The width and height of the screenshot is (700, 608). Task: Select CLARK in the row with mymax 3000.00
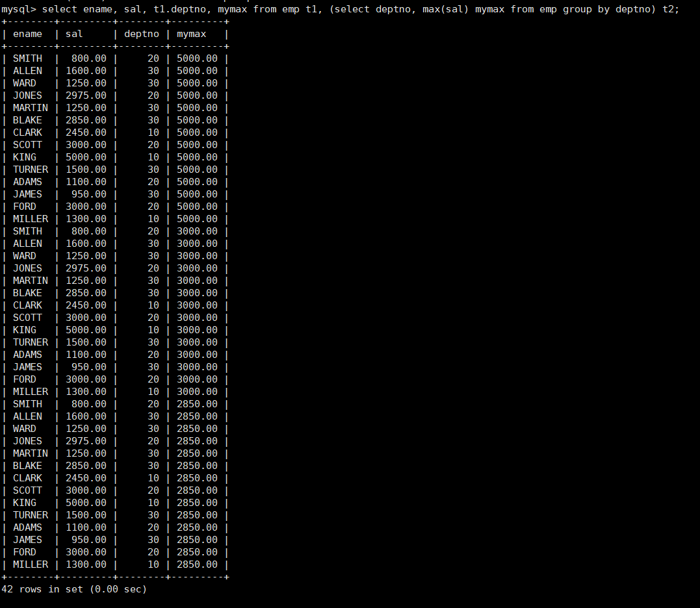[27, 305]
